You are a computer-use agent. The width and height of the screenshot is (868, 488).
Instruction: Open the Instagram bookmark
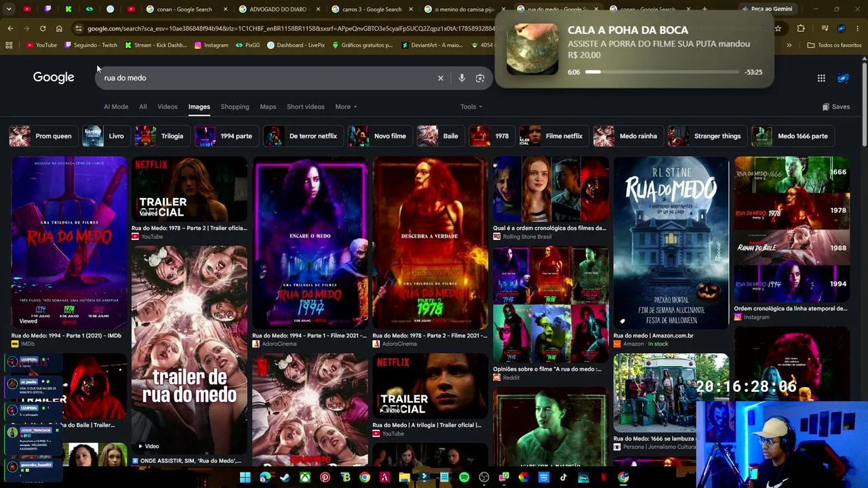pos(211,45)
